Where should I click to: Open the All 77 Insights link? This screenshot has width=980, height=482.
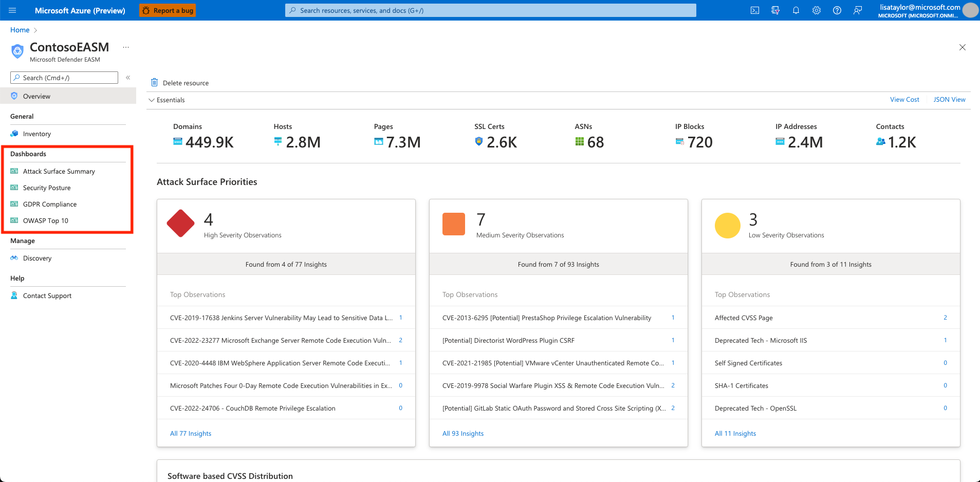pyautogui.click(x=191, y=434)
